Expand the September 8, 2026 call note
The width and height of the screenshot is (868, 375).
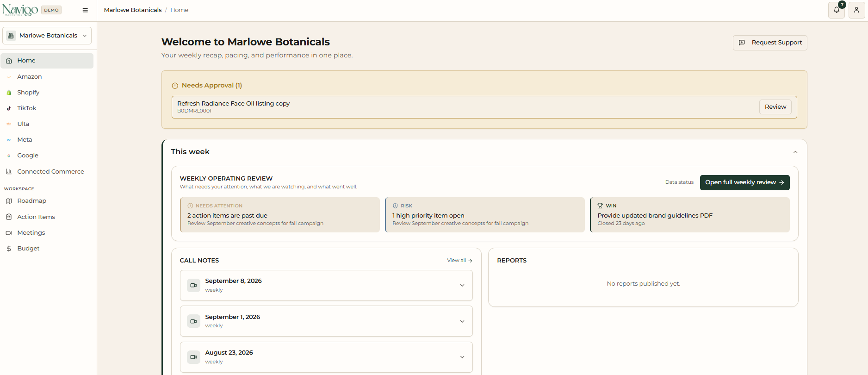coord(326,285)
